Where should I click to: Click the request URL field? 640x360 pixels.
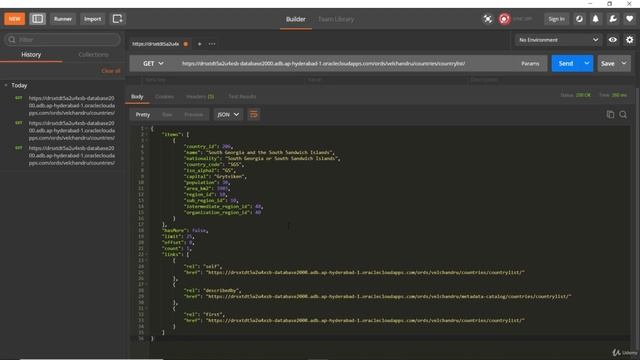coord(323,64)
